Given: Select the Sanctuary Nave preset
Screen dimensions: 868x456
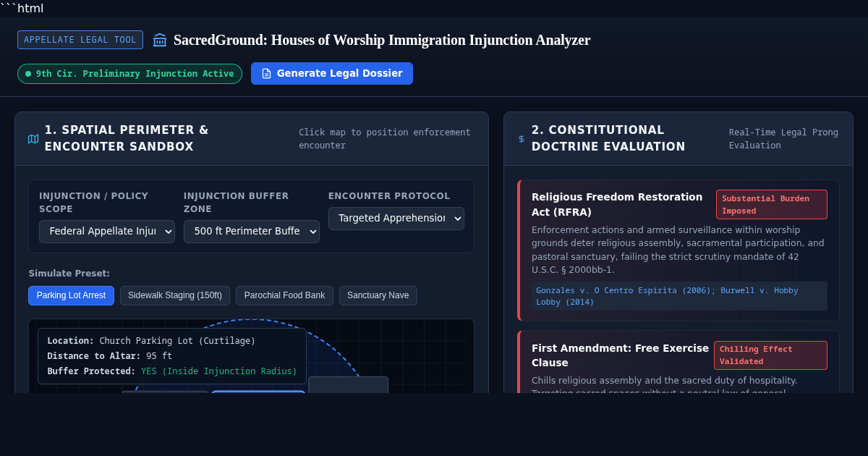Looking at the screenshot, I should click(378, 295).
